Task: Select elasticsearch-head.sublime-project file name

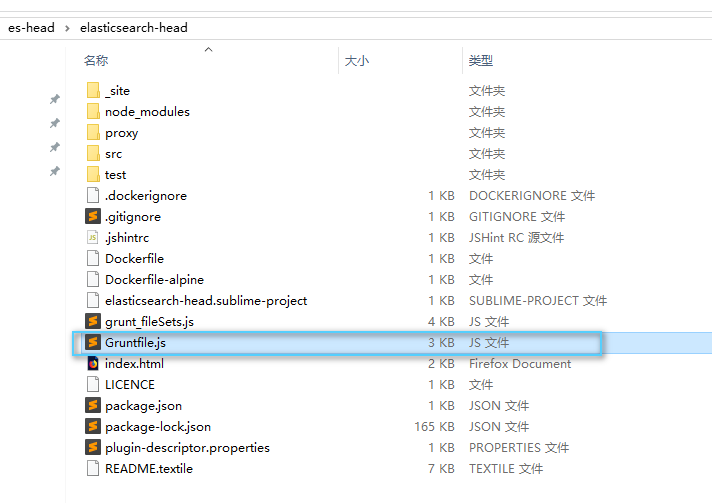Action: coord(206,301)
